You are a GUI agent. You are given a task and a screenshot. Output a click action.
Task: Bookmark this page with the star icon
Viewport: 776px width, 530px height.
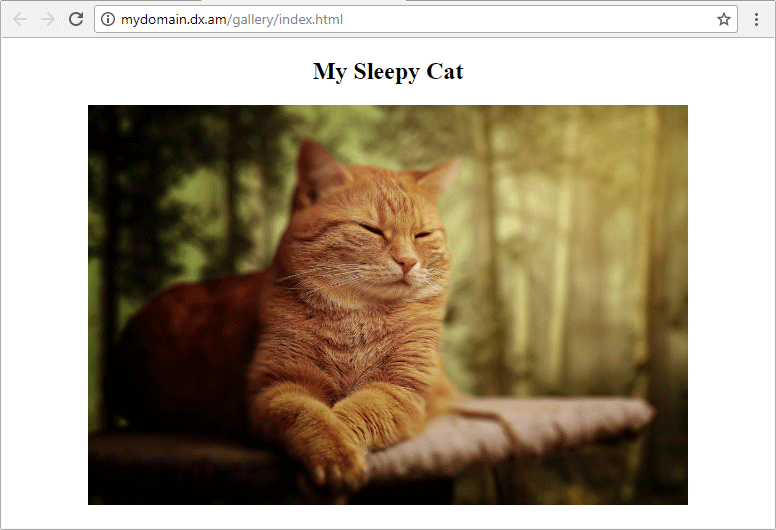click(723, 19)
